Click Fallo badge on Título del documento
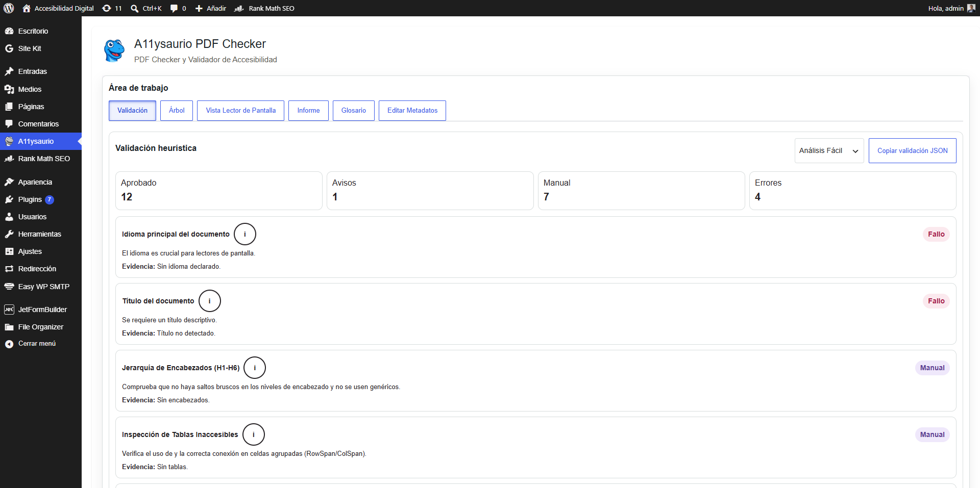This screenshot has width=980, height=488. 936,301
